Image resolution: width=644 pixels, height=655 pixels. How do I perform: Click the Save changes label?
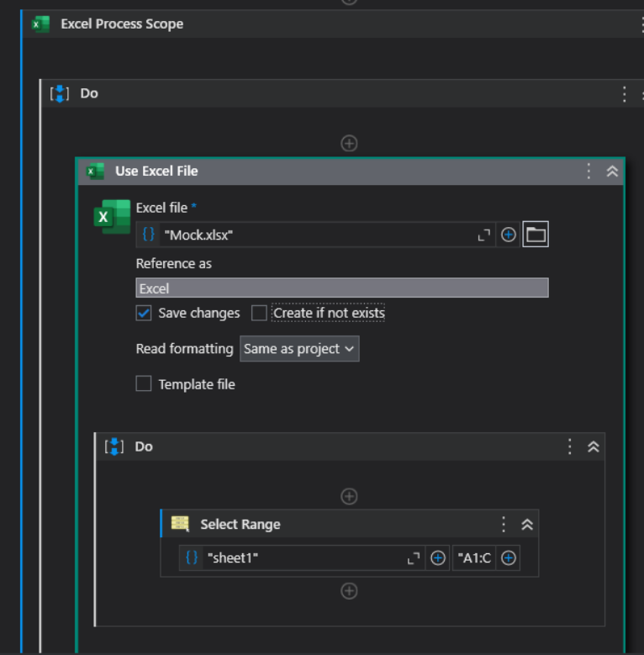click(199, 313)
